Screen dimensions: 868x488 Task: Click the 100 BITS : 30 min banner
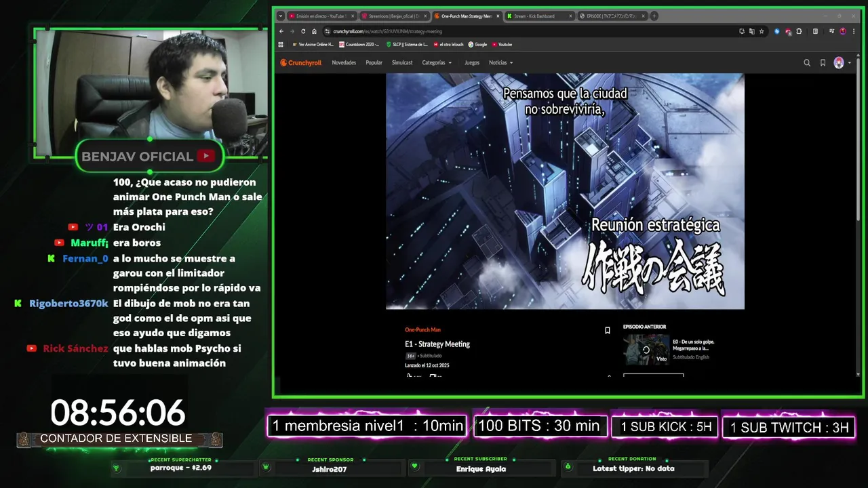(540, 426)
